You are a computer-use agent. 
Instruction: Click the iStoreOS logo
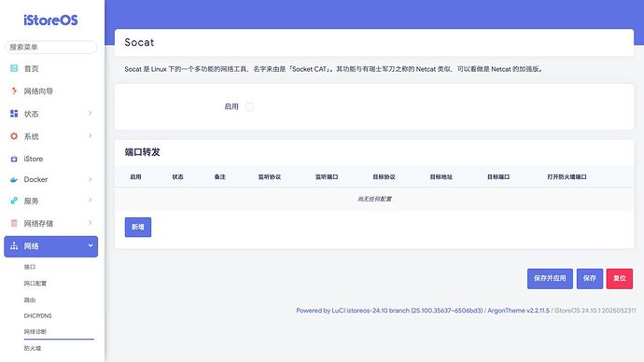click(x=50, y=21)
